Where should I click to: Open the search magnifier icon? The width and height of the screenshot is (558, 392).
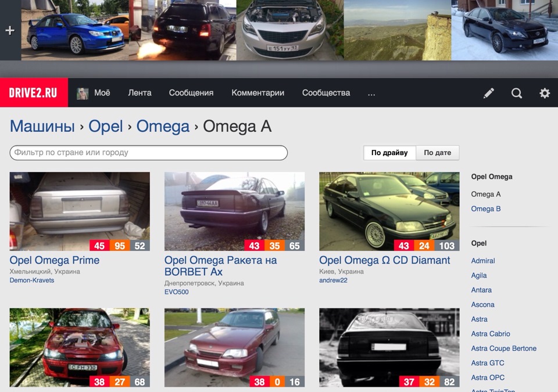(x=517, y=93)
